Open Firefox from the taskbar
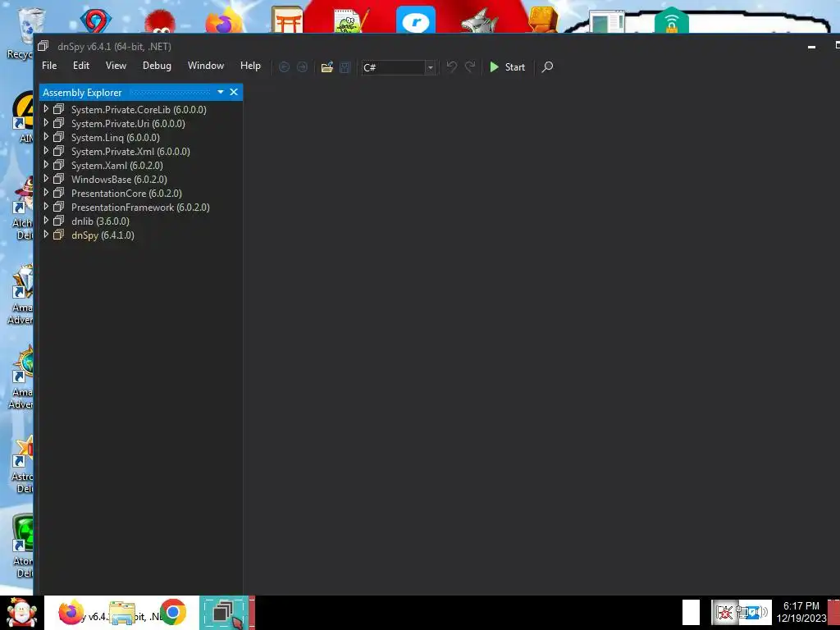 coord(72,612)
